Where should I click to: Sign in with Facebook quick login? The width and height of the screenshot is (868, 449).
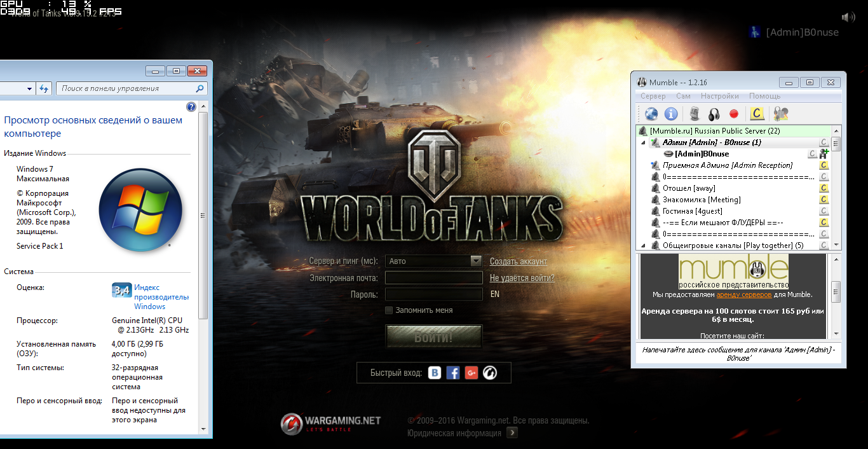(x=453, y=373)
